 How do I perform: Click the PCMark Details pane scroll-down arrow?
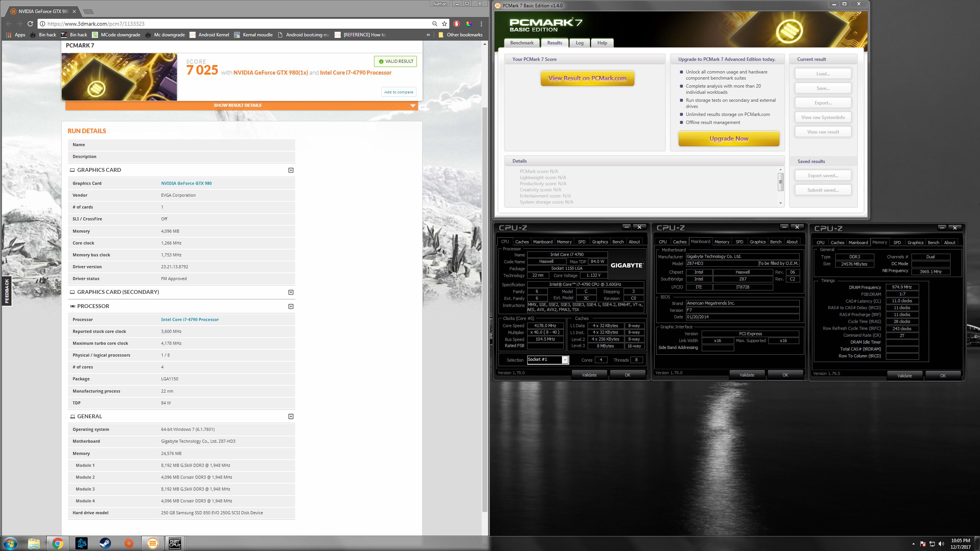tap(781, 203)
